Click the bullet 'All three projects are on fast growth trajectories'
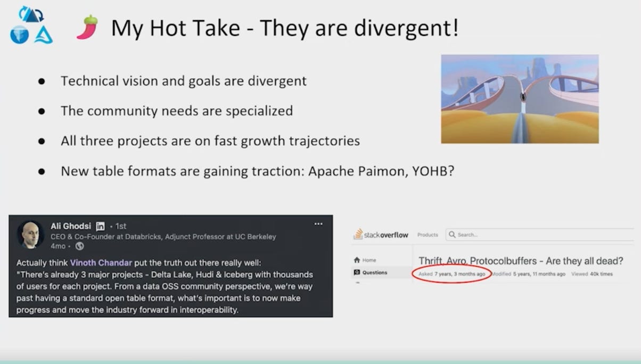This screenshot has width=641, height=364. pos(210,141)
